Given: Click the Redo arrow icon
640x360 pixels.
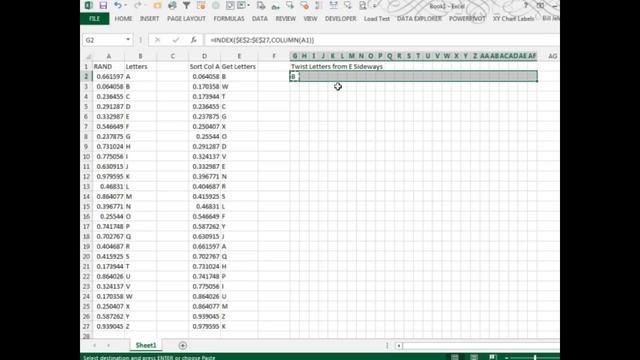Looking at the screenshot, I should (138, 5).
